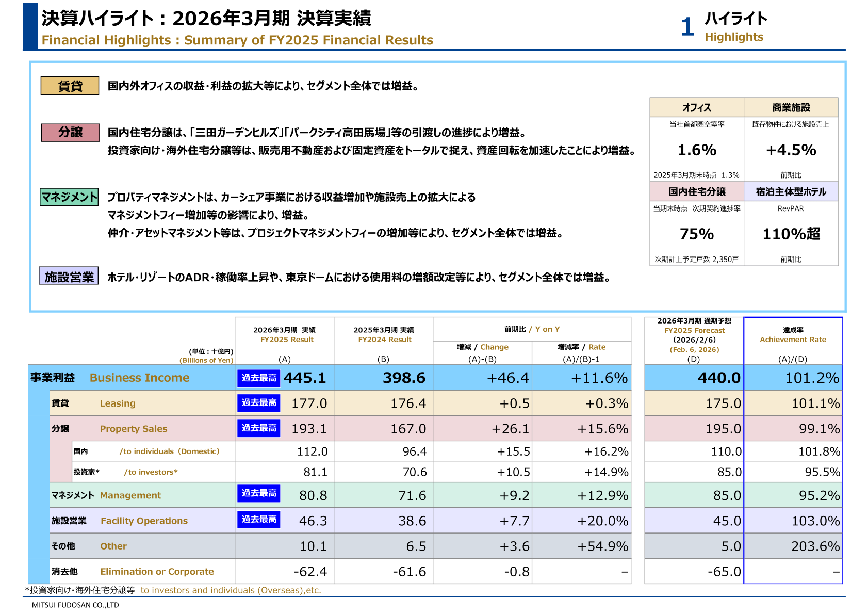Click 過去最高 badge in Leasing row
The width and height of the screenshot is (868, 614).
coord(259,402)
